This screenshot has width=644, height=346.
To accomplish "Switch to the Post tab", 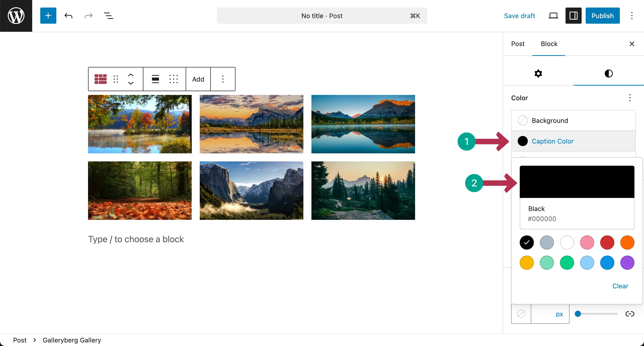I will point(518,44).
